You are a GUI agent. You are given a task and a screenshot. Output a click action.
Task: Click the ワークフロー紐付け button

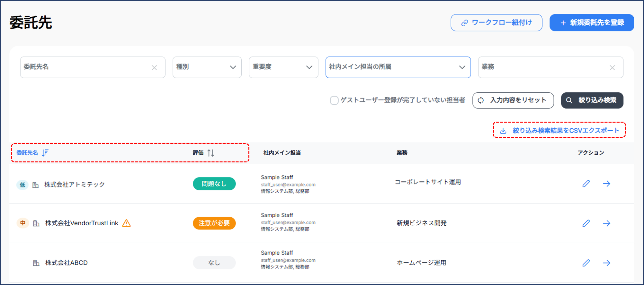point(496,23)
